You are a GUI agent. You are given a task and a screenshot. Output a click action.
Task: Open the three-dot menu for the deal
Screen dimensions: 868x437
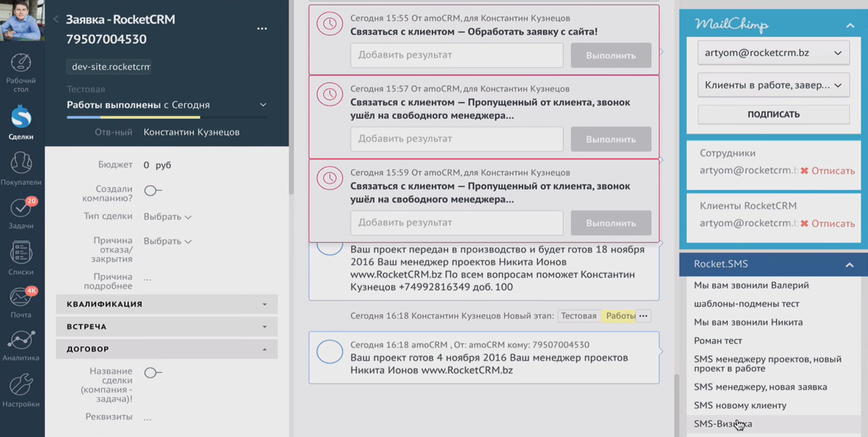click(x=262, y=29)
